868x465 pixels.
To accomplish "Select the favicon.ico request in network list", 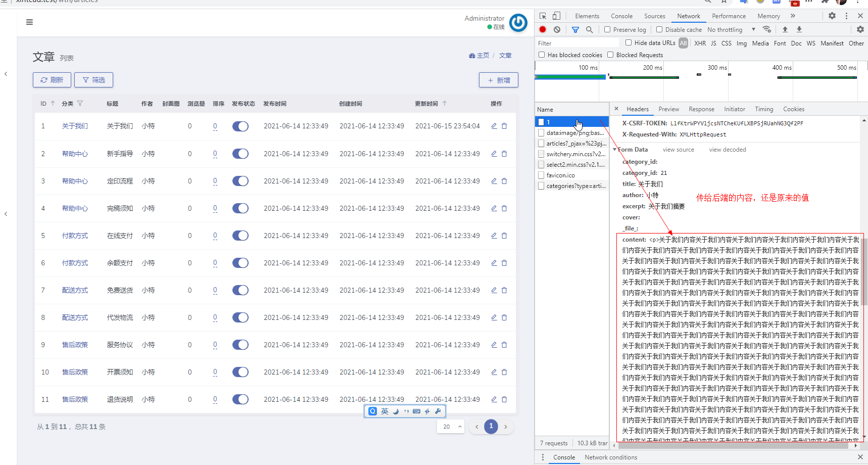I will (x=561, y=175).
